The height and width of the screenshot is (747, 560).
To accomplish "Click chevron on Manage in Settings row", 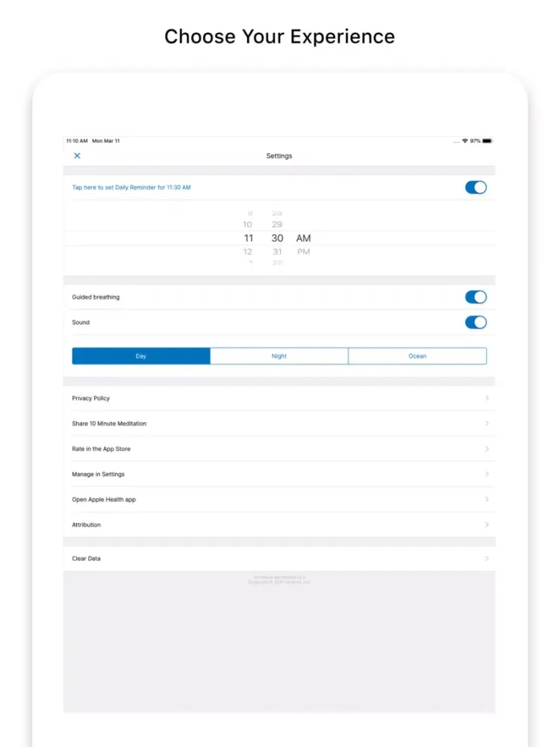I will point(487,474).
